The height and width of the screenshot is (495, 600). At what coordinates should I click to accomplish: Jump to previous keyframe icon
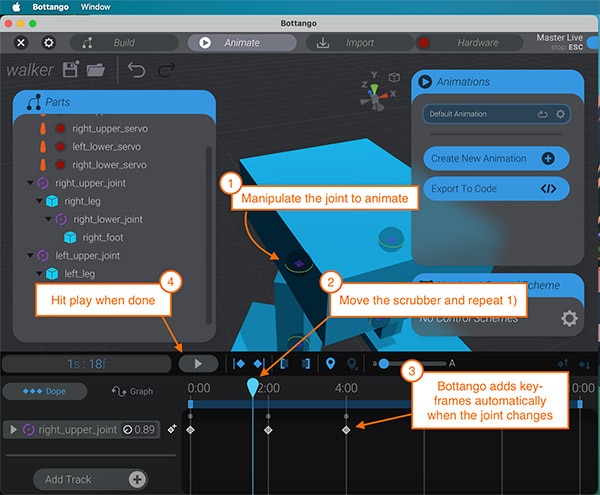coord(240,364)
